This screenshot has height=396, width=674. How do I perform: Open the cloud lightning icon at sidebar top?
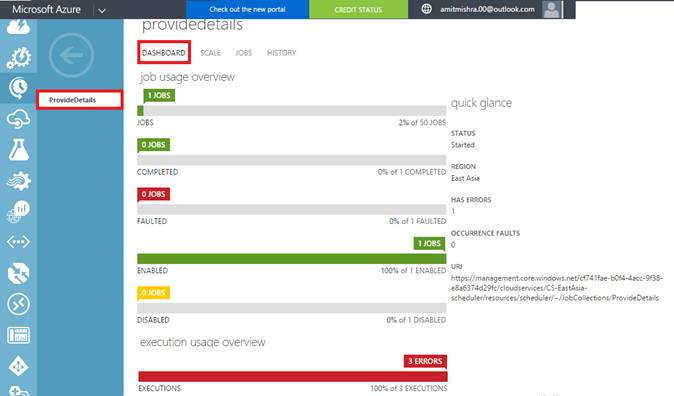pyautogui.click(x=18, y=27)
